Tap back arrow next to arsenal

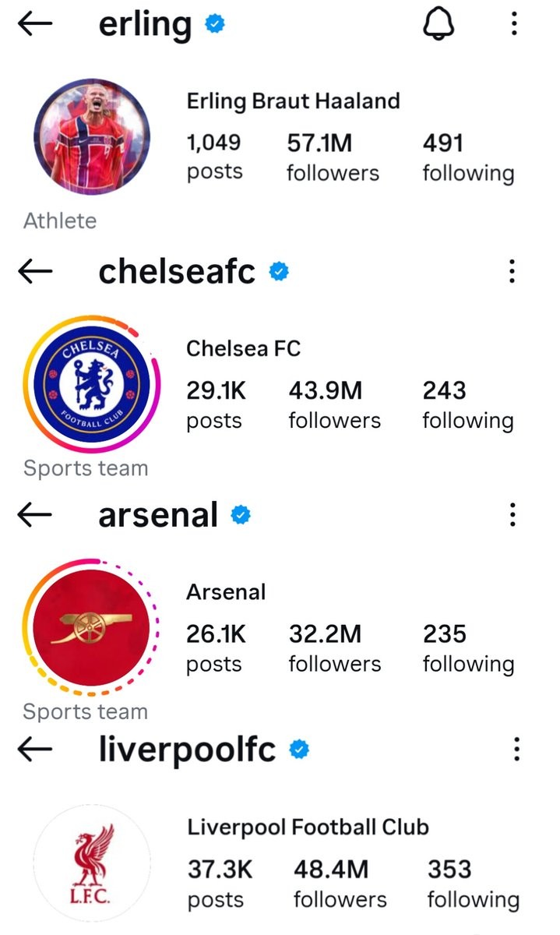pos(35,515)
